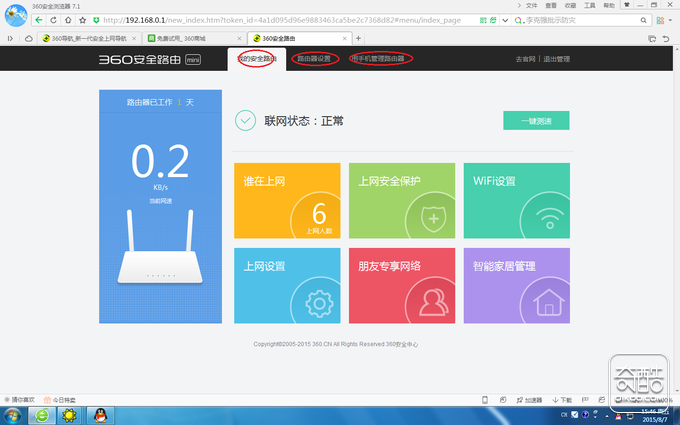The image size is (680, 425).
Task: Click the restore closed tab undo icon
Action: point(666,39)
